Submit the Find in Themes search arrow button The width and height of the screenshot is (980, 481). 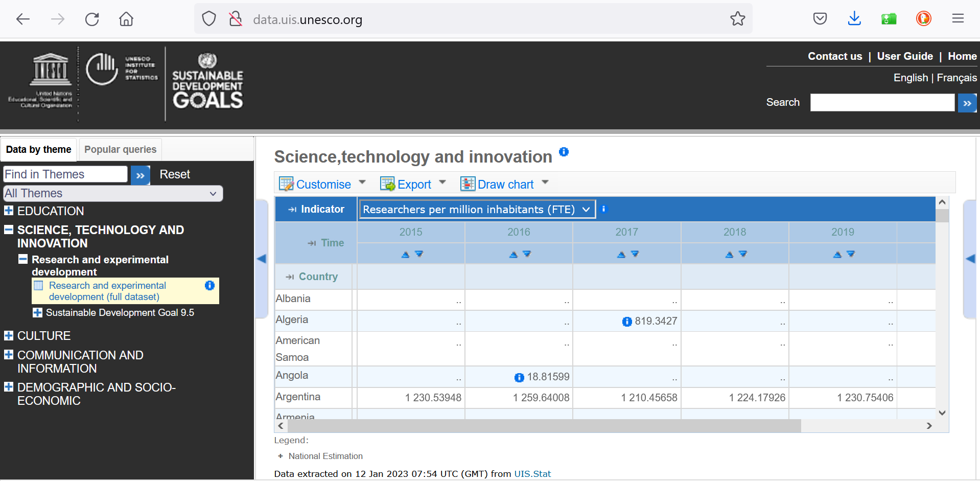coord(140,175)
